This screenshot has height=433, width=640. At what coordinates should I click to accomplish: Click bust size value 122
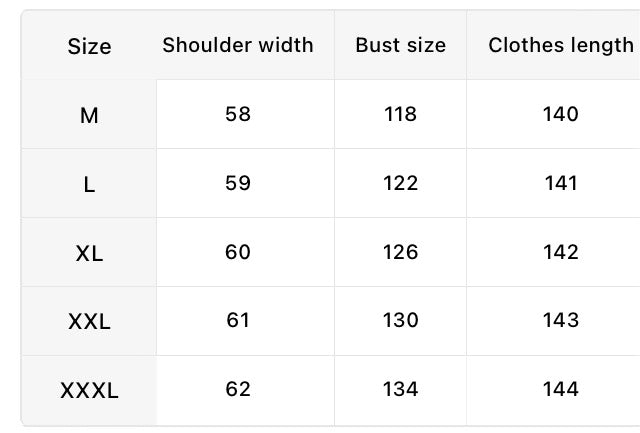point(400,183)
